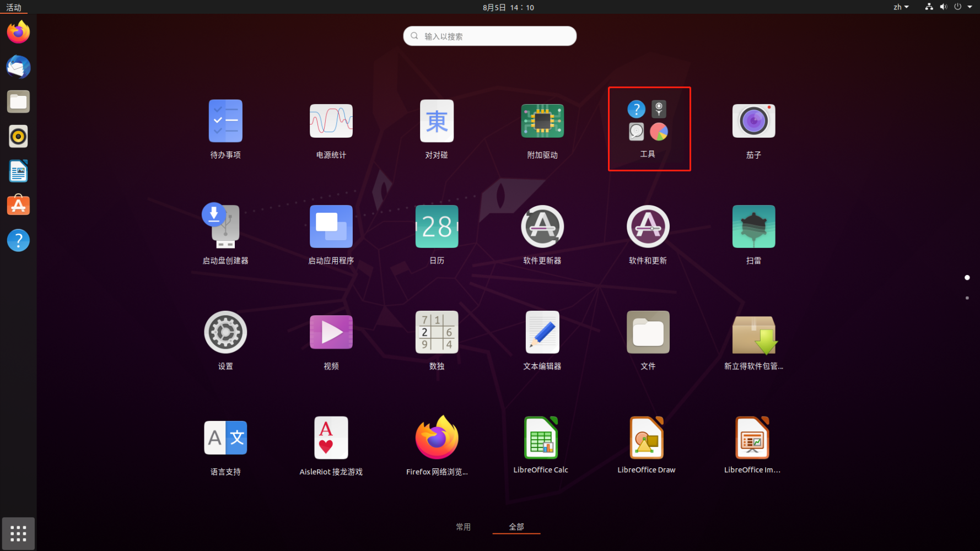Expand the 工具 utilities app folder
The height and width of the screenshot is (551, 980).
click(648, 122)
